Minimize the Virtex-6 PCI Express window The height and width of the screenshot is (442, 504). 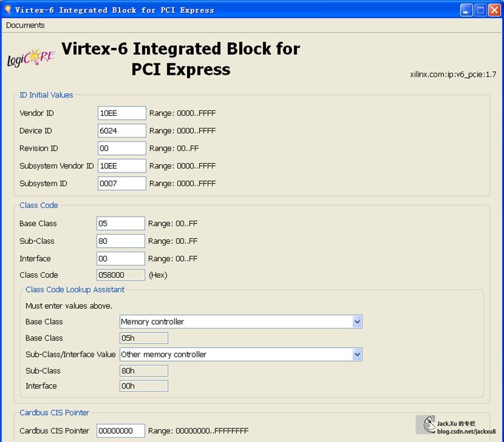pyautogui.click(x=466, y=10)
